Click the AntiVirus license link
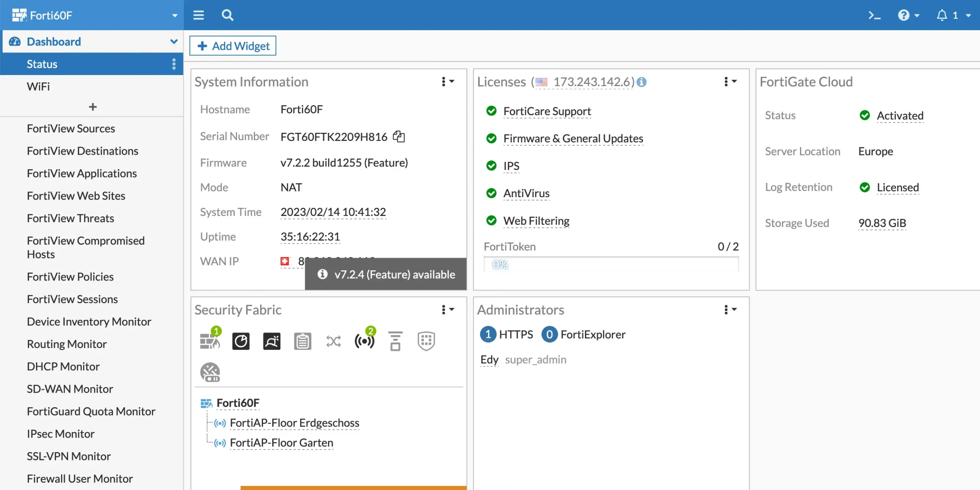 tap(526, 193)
